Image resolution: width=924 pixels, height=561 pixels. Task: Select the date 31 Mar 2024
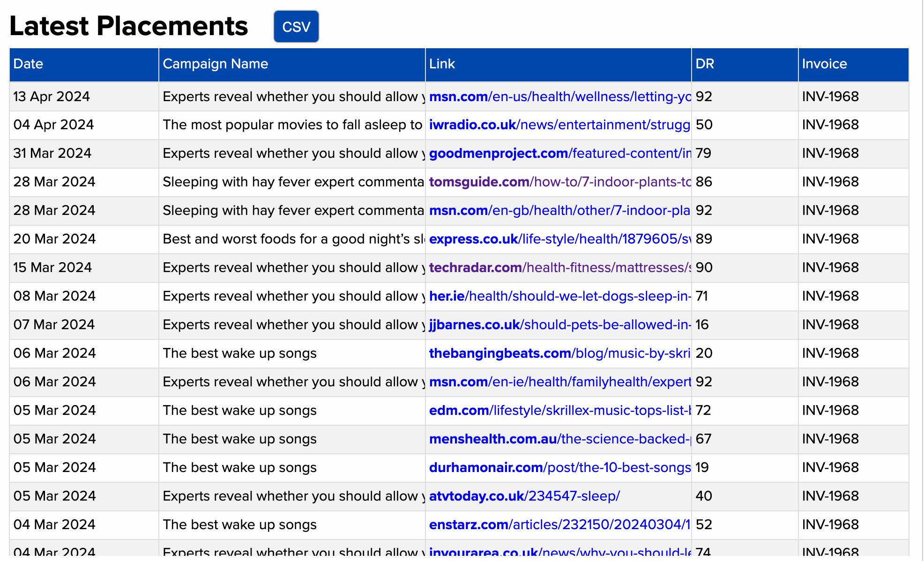click(x=52, y=153)
